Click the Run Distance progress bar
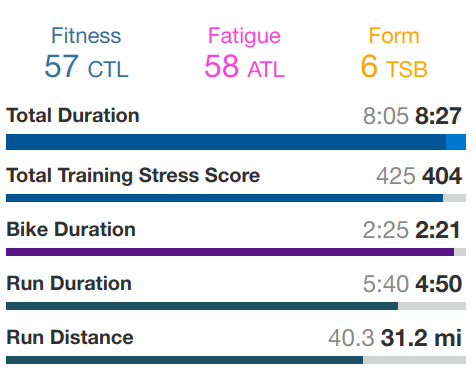Viewport: 476px width, 374px height. point(236,360)
